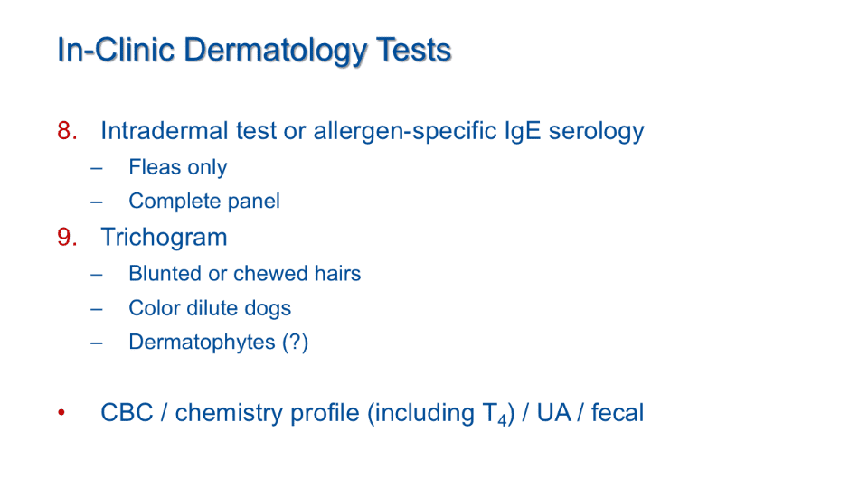The width and height of the screenshot is (868, 488).
Task: Click the red list number 9
Action: coord(65,238)
